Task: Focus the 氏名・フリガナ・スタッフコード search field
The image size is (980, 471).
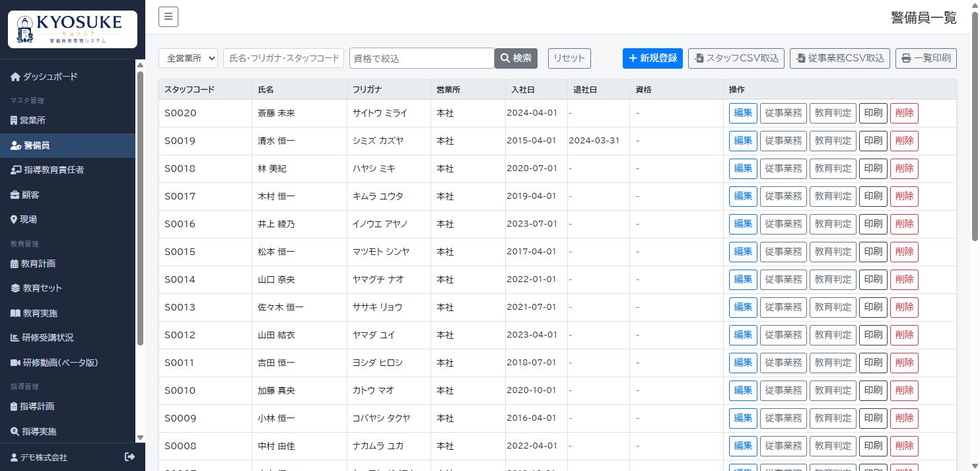Action: [283, 58]
